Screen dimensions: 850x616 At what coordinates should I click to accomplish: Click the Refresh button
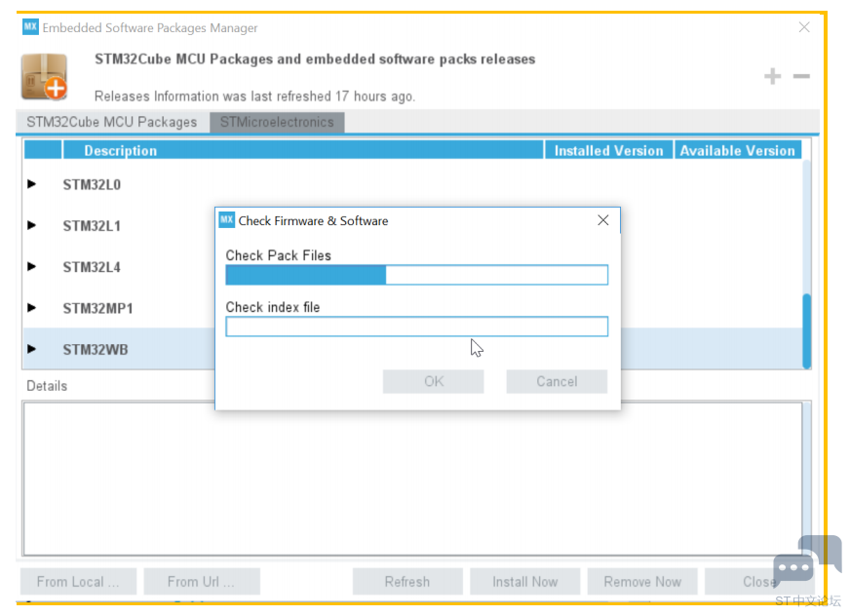pos(406,582)
